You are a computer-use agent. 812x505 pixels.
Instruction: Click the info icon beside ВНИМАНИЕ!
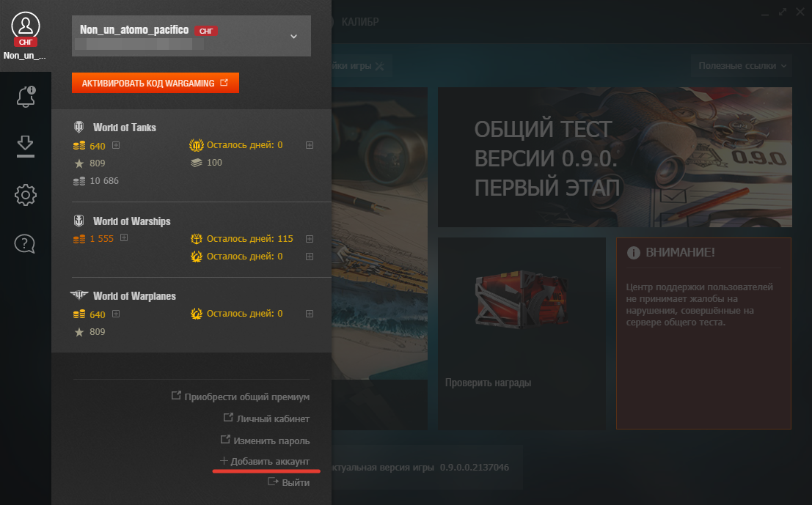[633, 252]
